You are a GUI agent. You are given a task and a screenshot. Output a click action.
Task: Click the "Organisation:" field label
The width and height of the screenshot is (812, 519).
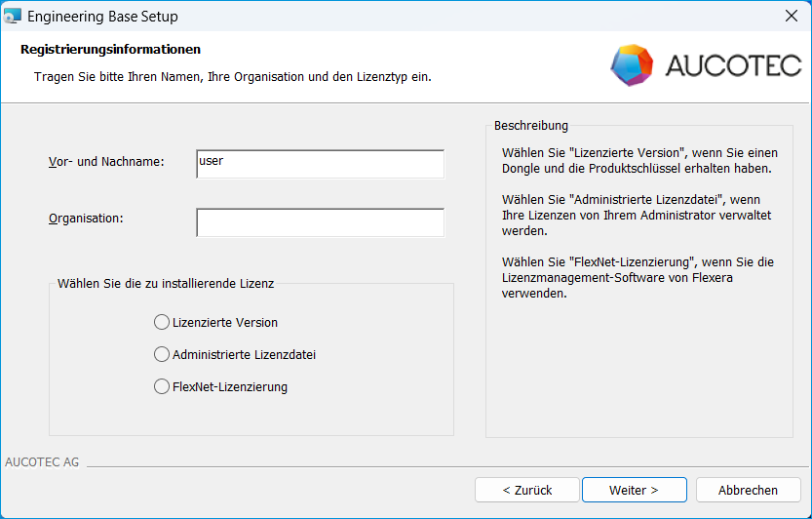[x=86, y=219]
